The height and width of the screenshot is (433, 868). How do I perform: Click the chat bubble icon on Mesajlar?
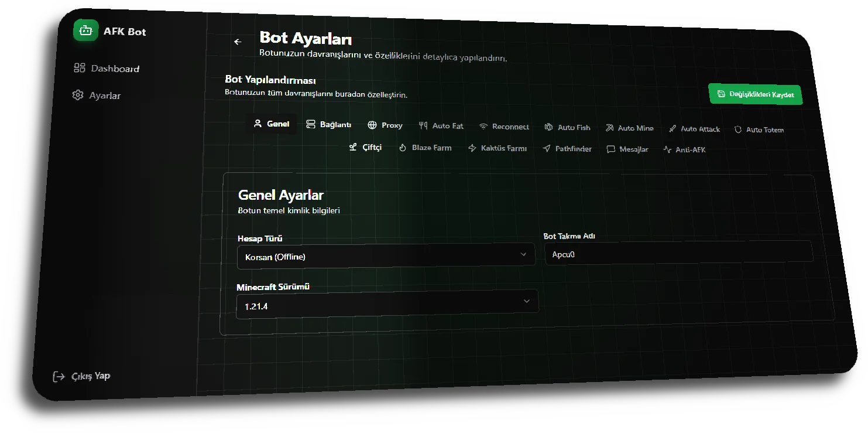click(x=611, y=149)
